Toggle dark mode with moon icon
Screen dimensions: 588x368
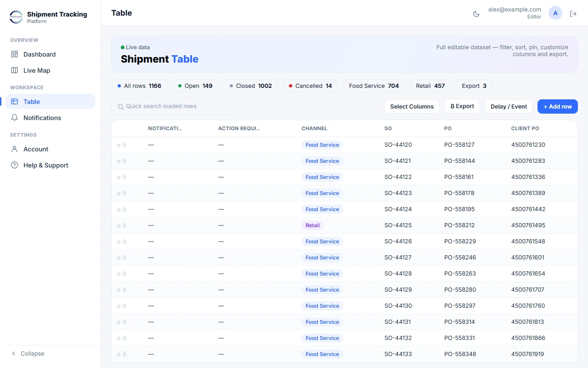(x=476, y=14)
